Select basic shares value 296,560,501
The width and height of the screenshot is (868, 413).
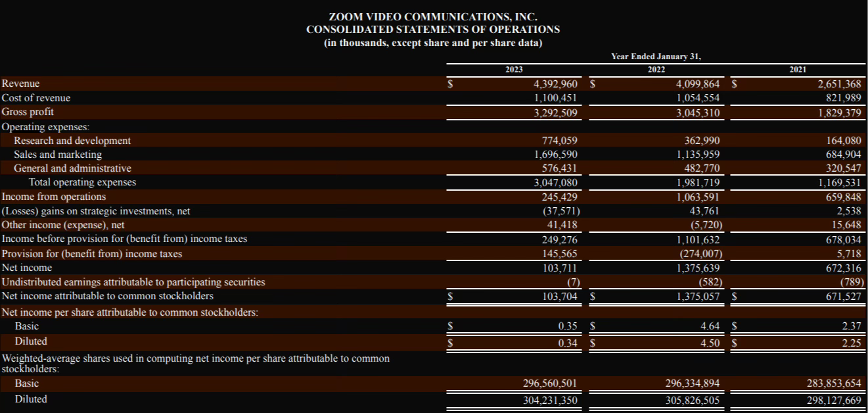[x=550, y=383]
